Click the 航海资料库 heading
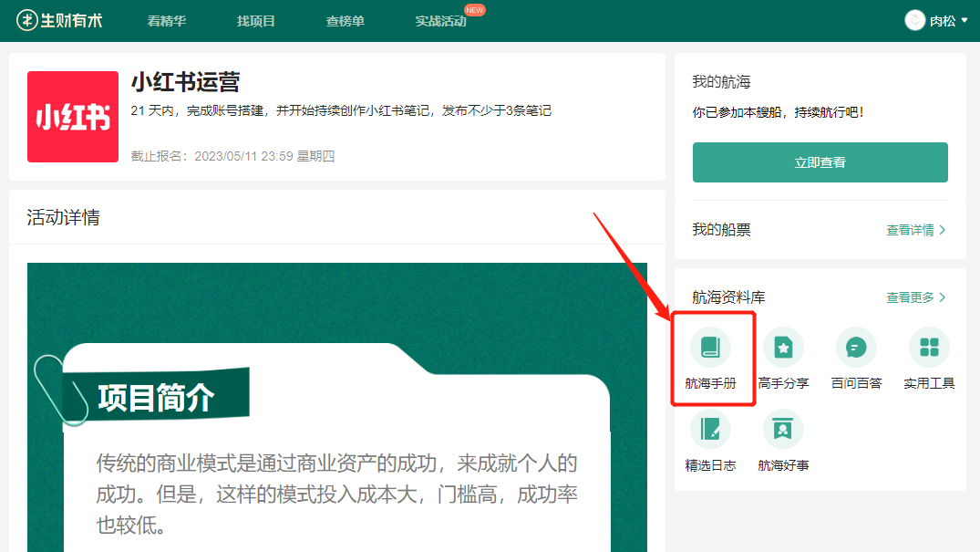 [x=728, y=297]
